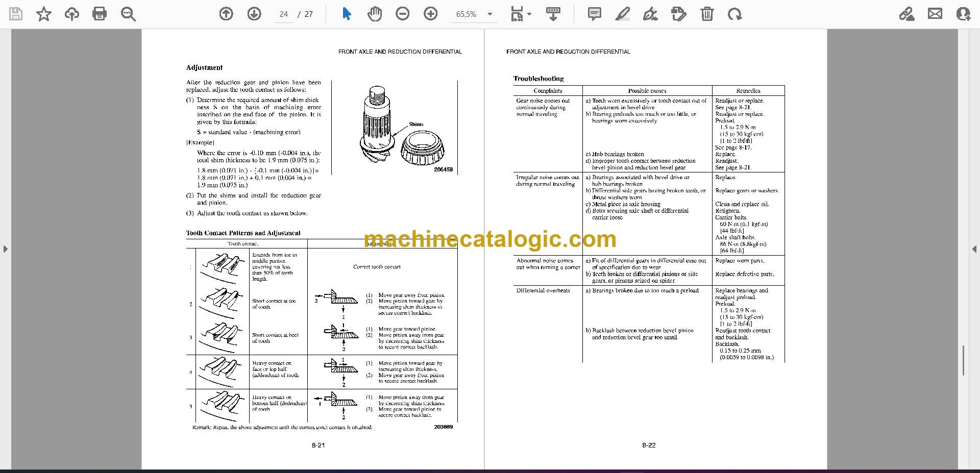The height and width of the screenshot is (473, 980).
Task: Zoom in with plus button
Action: click(x=431, y=14)
